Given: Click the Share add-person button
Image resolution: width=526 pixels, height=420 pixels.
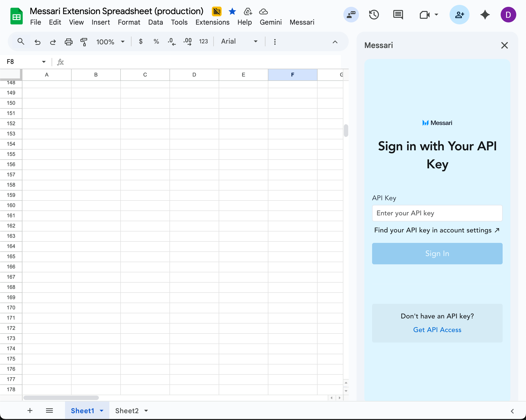Looking at the screenshot, I should [459, 15].
